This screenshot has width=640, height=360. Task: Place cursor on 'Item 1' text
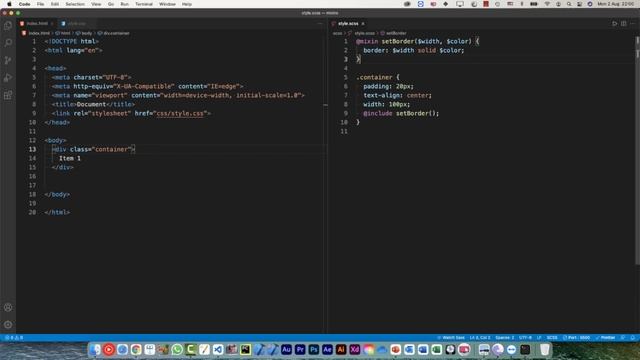[x=70, y=158]
